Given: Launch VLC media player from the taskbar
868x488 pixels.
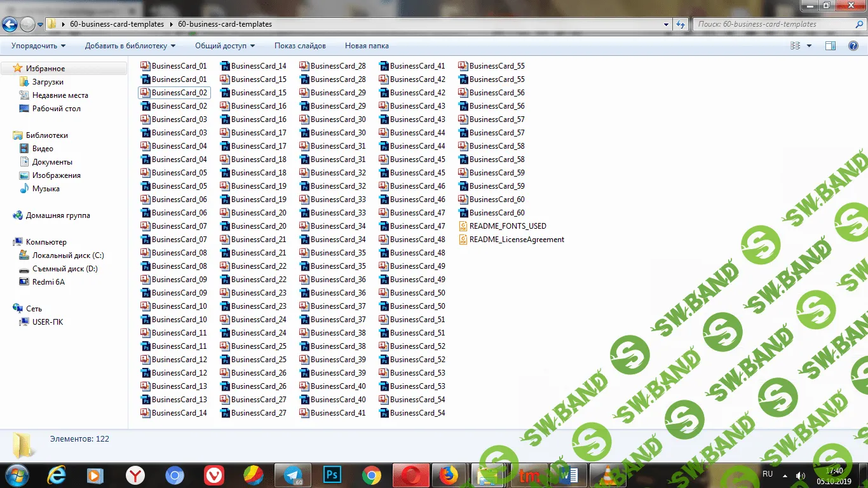Looking at the screenshot, I should pos(608,475).
